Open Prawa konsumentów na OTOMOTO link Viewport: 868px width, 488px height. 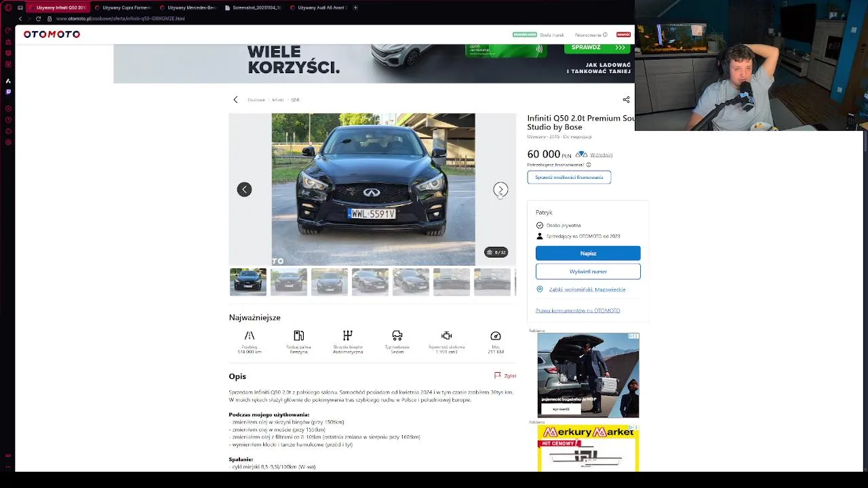pyautogui.click(x=578, y=310)
